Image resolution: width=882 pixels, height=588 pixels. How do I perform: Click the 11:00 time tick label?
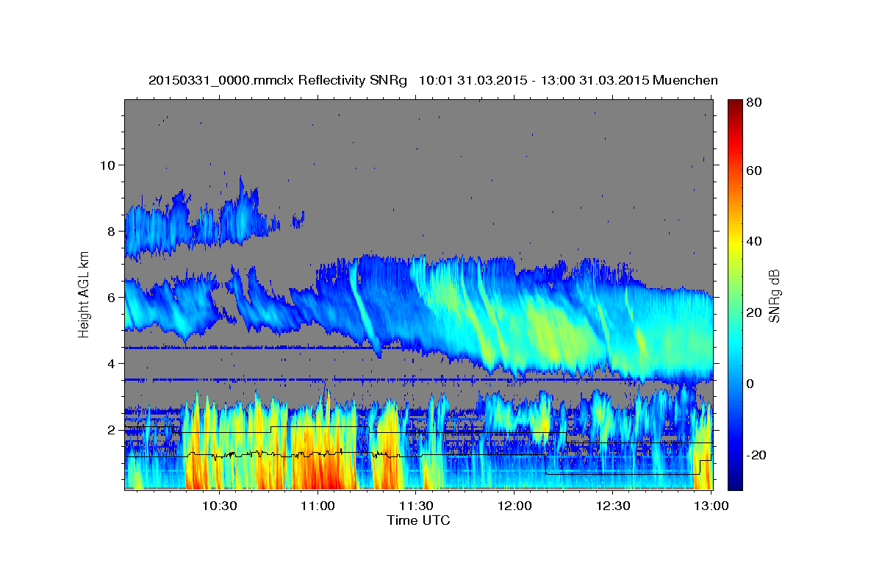[x=318, y=506]
